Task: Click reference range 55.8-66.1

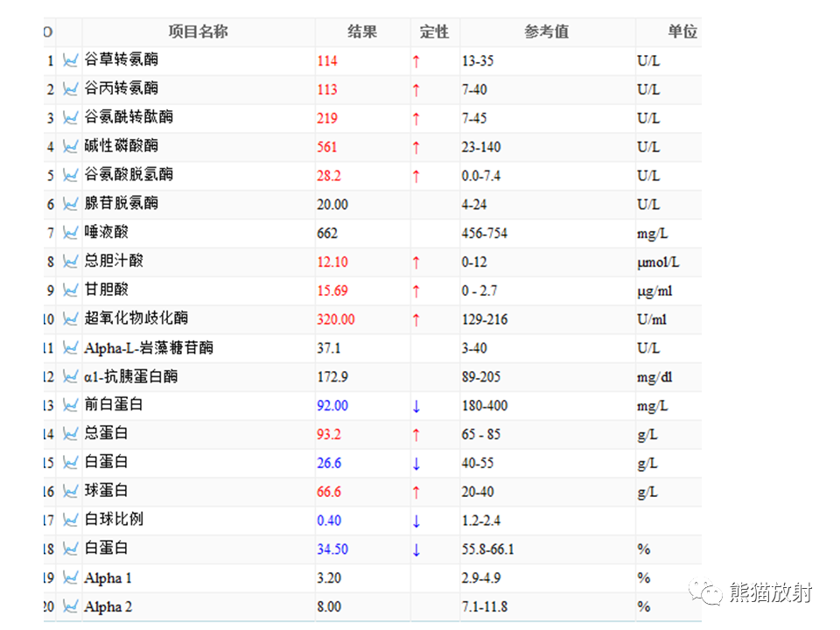Action: 488,549
